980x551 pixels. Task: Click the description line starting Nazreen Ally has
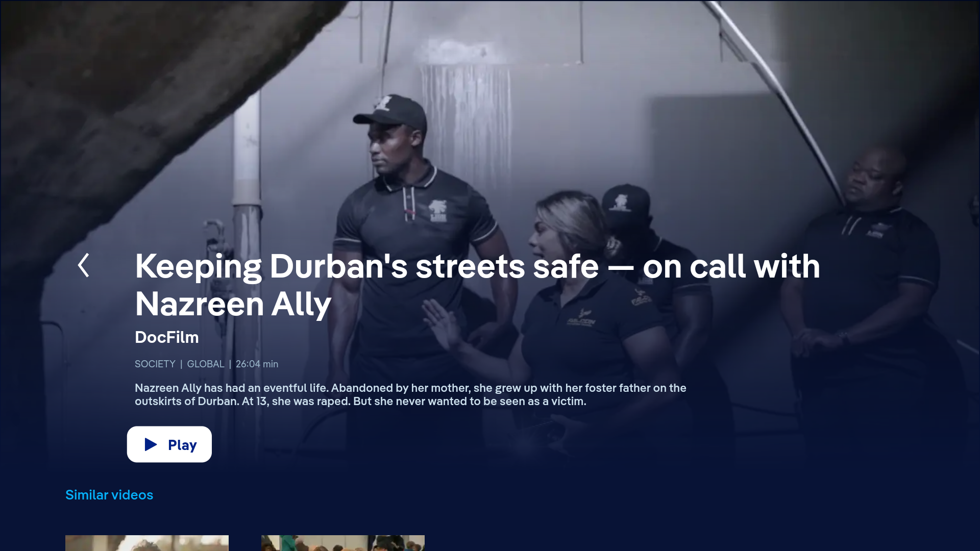410,388
